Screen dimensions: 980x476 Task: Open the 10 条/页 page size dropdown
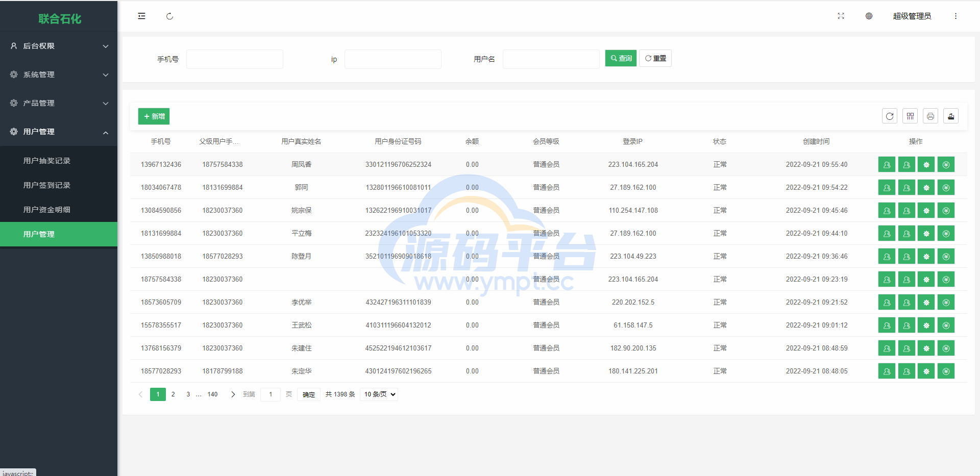click(379, 394)
